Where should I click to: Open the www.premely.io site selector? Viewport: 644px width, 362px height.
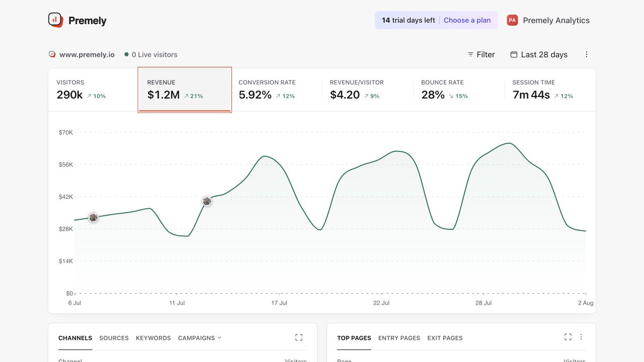click(82, 54)
